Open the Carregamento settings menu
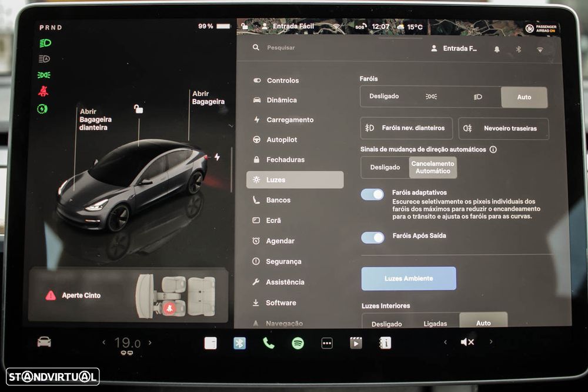Screen dimensions: 588x392 pos(284,120)
